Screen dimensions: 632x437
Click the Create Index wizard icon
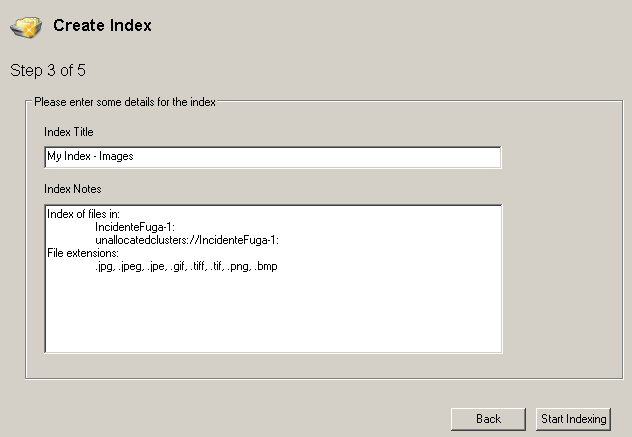click(x=26, y=27)
